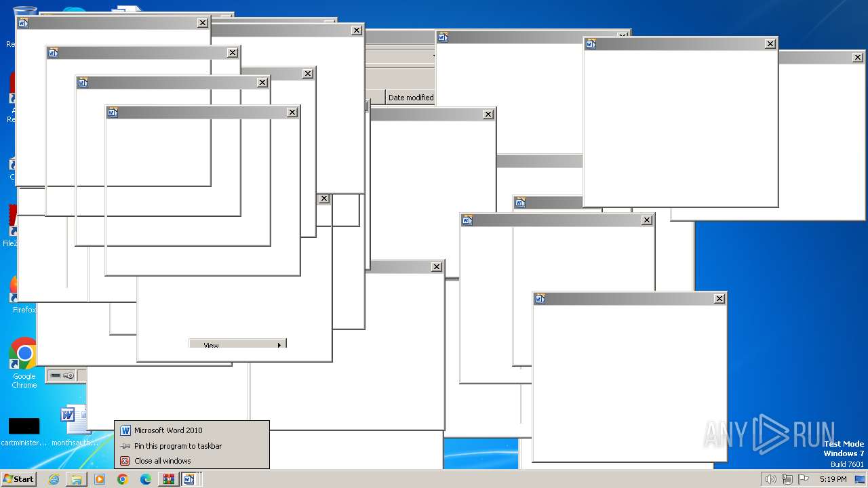Close the blank window covering the Recycle Bin
Screen dimensions: 868x488
(x=203, y=23)
